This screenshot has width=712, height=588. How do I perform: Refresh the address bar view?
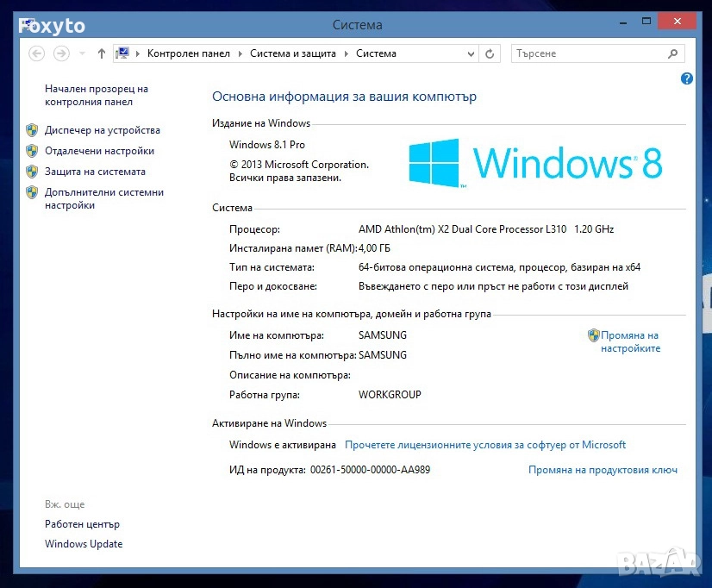[490, 53]
